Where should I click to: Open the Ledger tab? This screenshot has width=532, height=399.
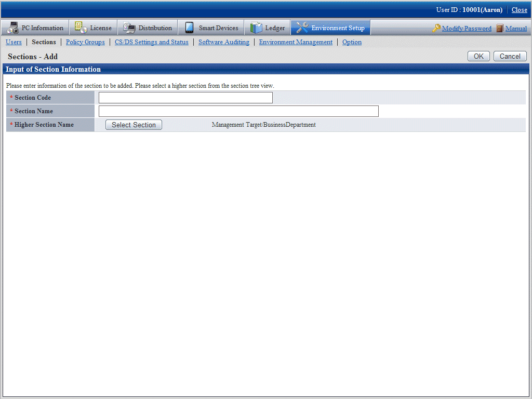(268, 28)
